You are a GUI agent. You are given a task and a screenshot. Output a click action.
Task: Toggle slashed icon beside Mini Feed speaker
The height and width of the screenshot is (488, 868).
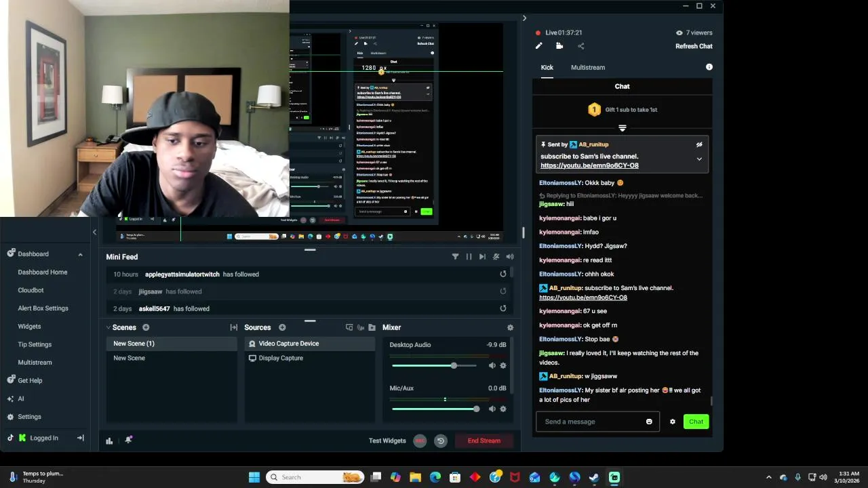click(496, 257)
